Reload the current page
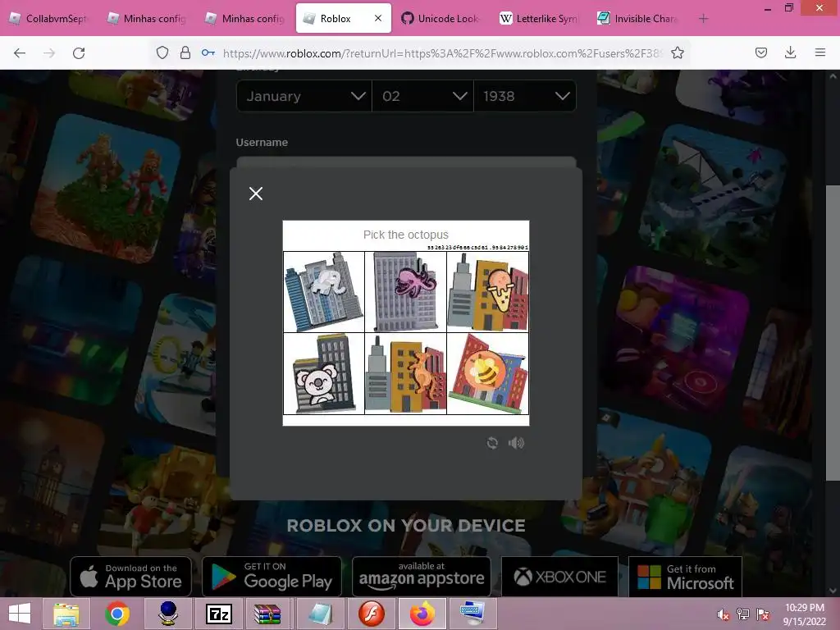Screen dimensions: 840x630 (79, 52)
